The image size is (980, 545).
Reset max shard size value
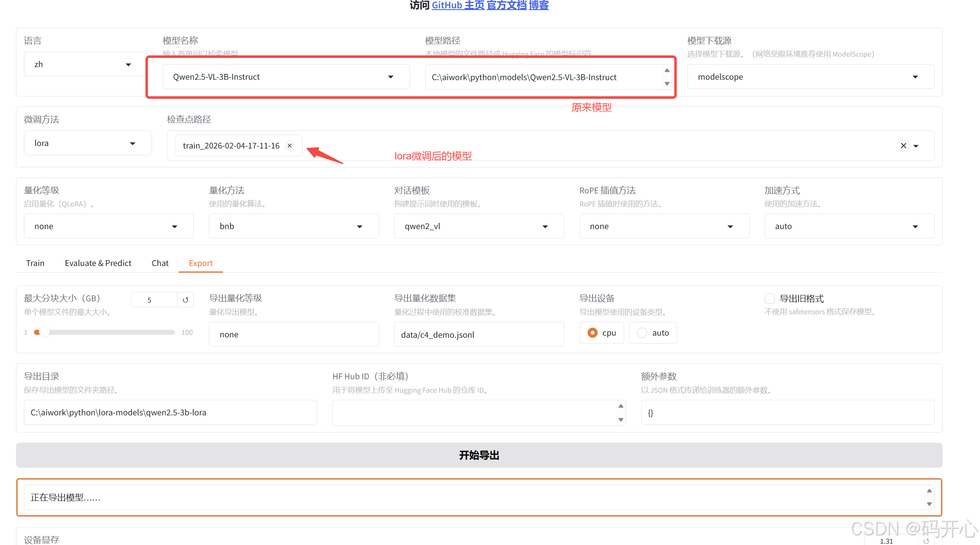(186, 300)
